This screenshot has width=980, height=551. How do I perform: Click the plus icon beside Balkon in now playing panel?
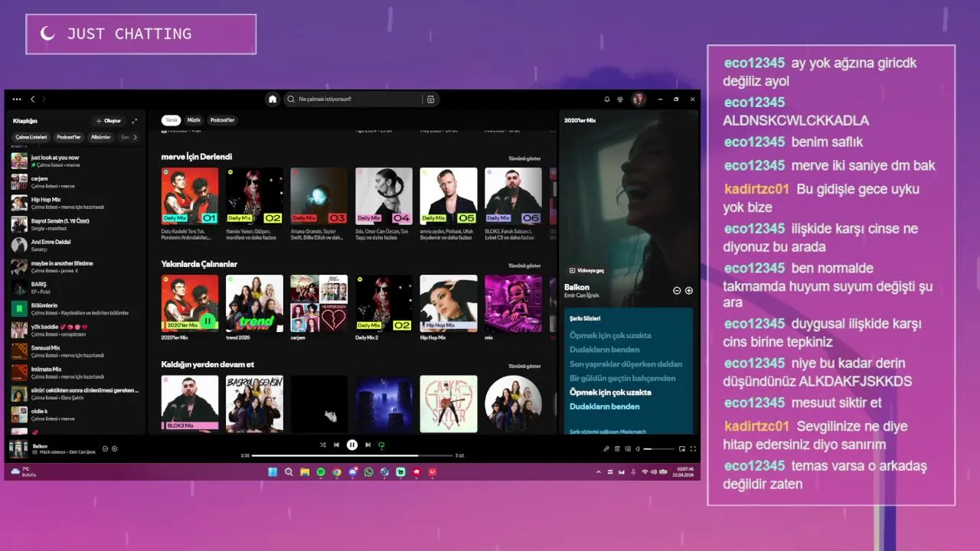click(689, 291)
